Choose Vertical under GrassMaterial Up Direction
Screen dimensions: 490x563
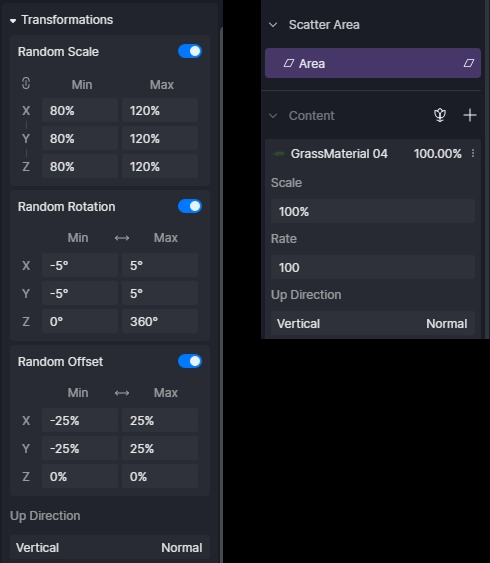(x=298, y=324)
